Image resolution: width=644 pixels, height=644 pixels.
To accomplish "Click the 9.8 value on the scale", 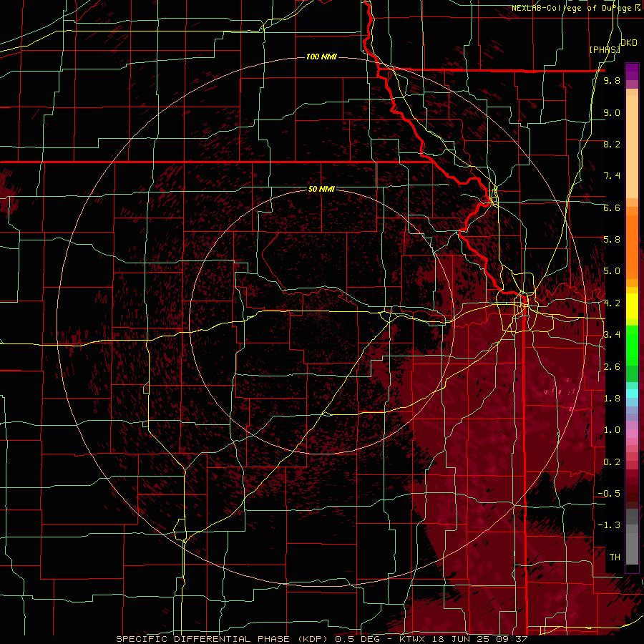I will [x=612, y=80].
